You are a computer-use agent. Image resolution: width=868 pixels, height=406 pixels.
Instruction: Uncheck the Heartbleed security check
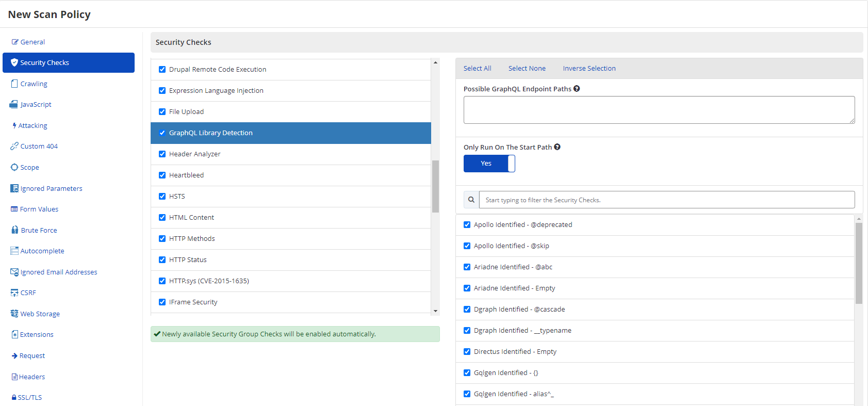tap(162, 175)
